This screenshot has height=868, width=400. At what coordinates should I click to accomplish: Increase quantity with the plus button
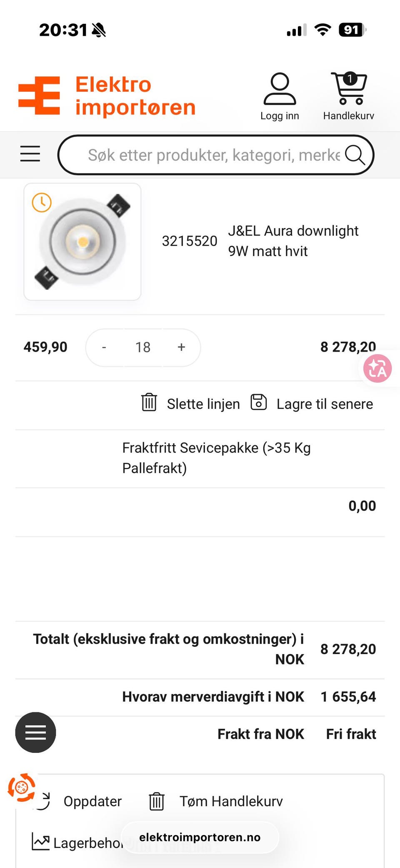click(181, 347)
